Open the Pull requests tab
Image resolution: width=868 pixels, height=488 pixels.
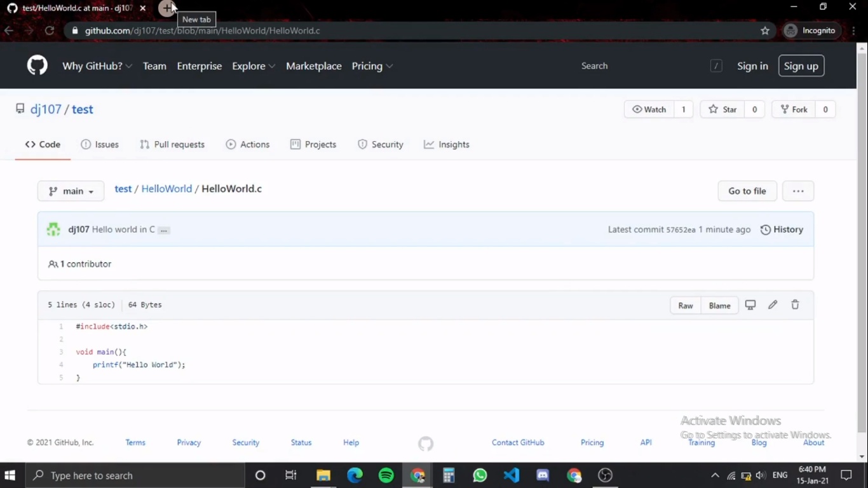click(x=172, y=144)
